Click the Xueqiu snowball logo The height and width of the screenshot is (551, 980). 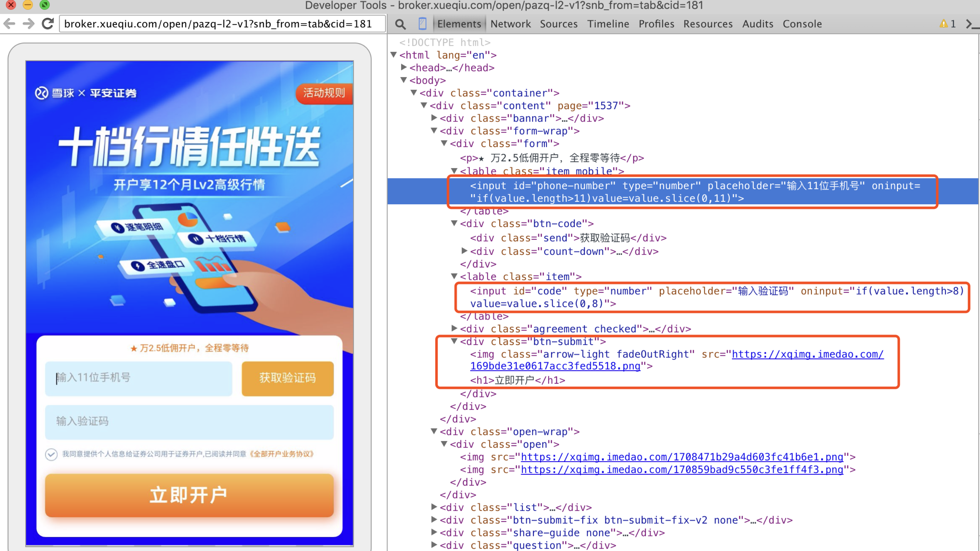41,93
